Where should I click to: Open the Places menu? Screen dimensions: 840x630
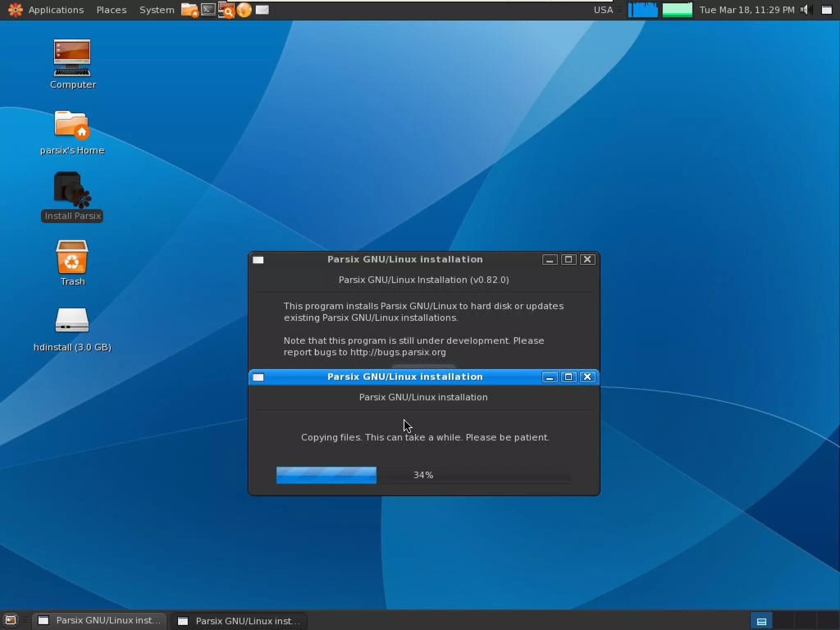tap(111, 10)
